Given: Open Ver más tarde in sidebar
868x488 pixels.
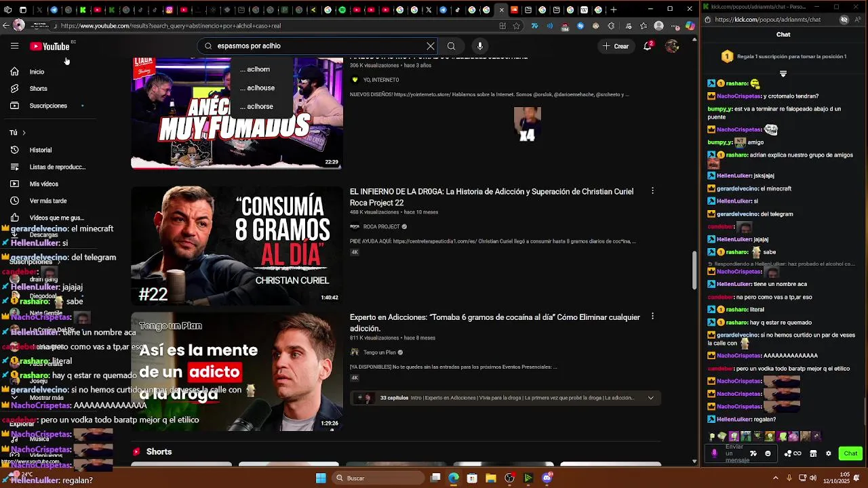Looking at the screenshot, I should point(48,201).
